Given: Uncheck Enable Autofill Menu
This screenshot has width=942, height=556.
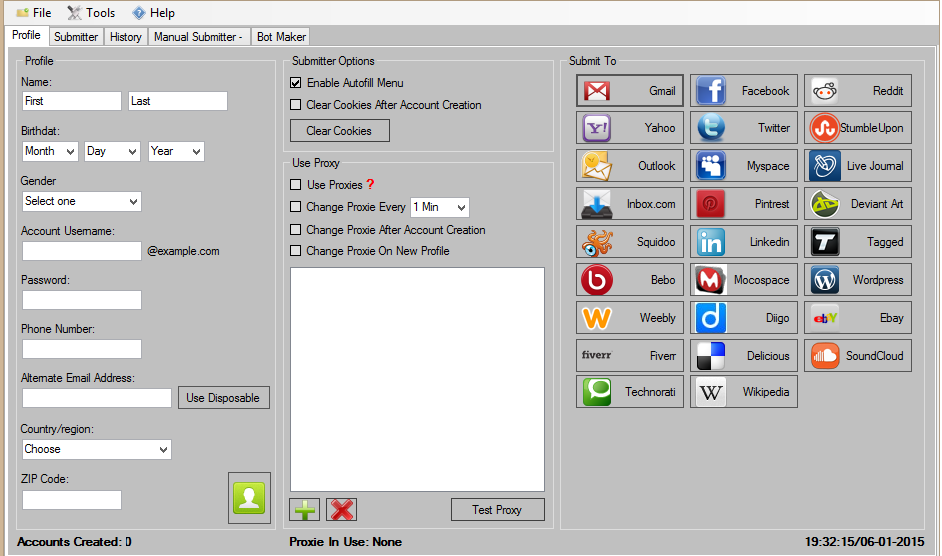Looking at the screenshot, I should [296, 83].
